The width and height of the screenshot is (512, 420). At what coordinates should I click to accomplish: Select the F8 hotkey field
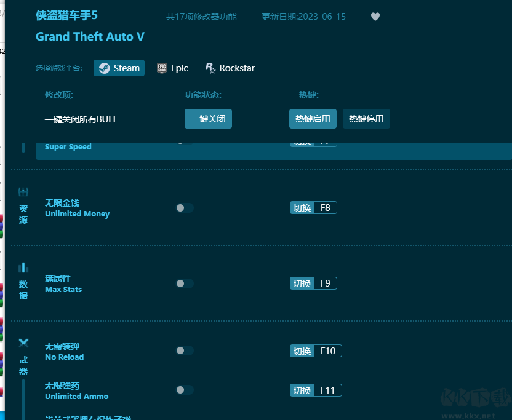tap(326, 208)
